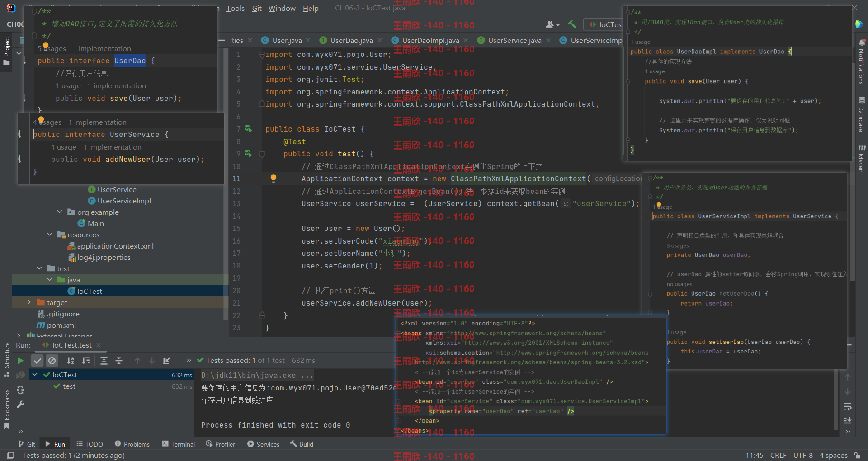The width and height of the screenshot is (868, 461).
Task: Open the Services tool window
Action: tap(263, 444)
